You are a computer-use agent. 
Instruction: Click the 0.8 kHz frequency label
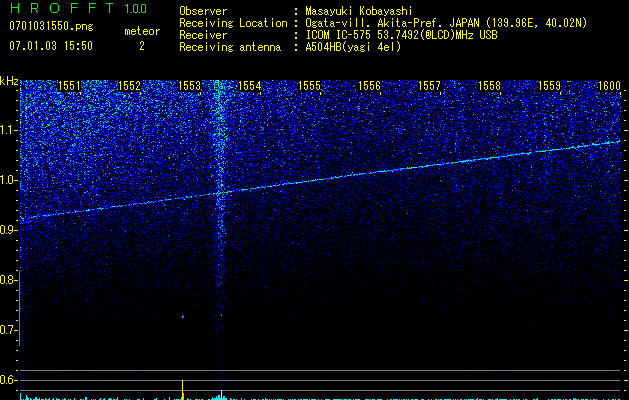click(x=9, y=280)
